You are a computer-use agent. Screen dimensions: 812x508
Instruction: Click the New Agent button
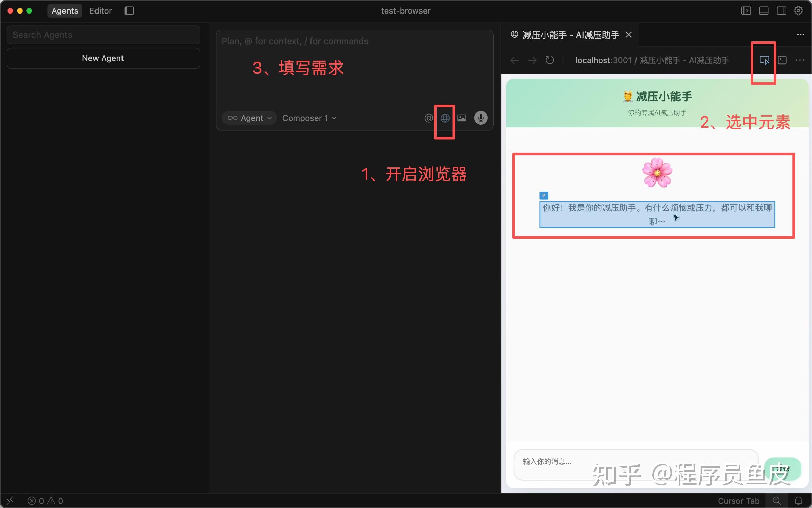pyautogui.click(x=103, y=58)
